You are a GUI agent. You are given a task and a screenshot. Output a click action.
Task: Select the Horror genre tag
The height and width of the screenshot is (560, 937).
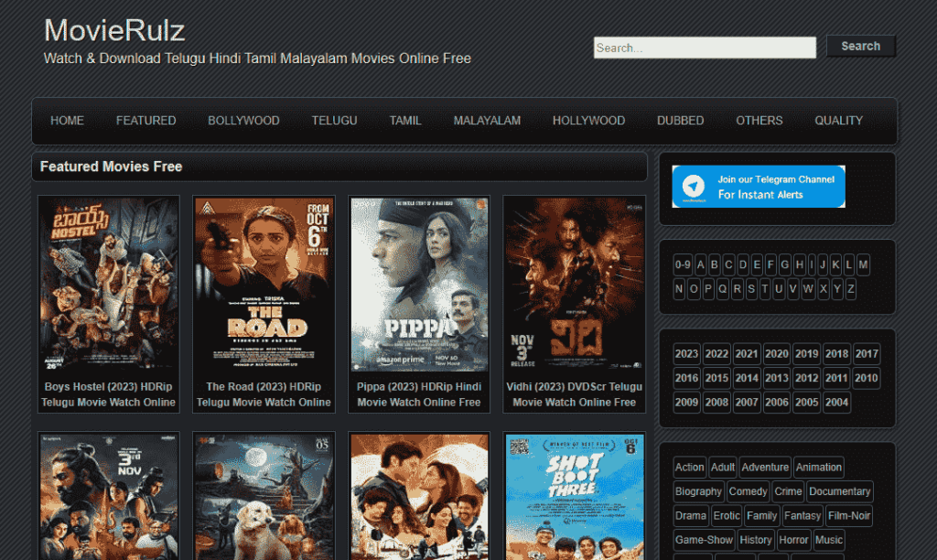[793, 540]
